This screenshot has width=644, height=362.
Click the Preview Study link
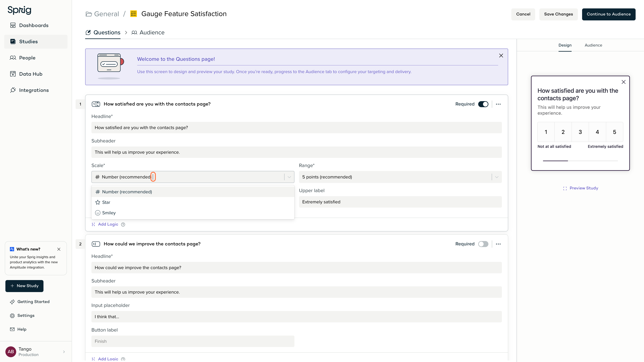tap(580, 188)
